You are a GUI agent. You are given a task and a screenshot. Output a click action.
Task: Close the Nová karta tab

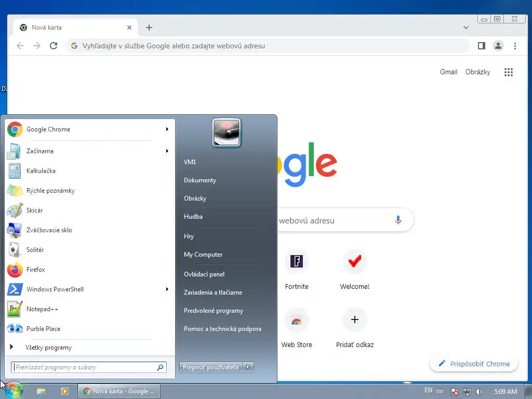129,28
